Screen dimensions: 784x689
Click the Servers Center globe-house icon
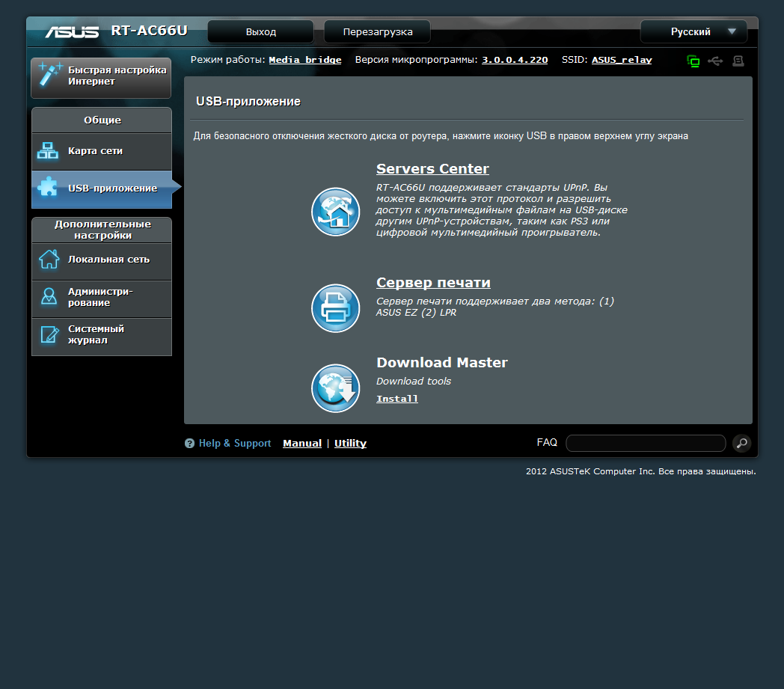coord(335,212)
